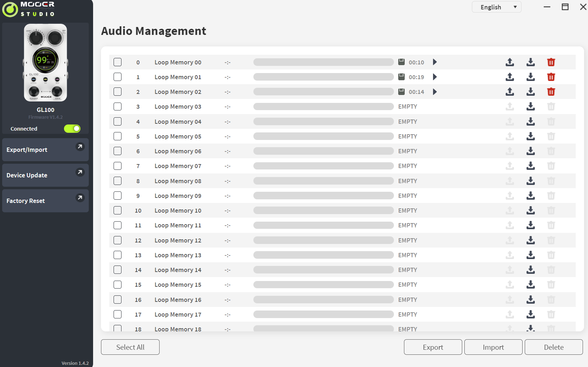
Task: Open the Factory Reset section
Action: [45, 201]
